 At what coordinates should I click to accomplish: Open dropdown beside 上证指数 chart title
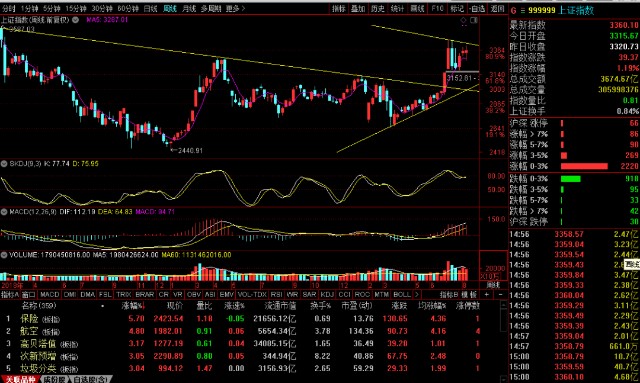pyautogui.click(x=76, y=20)
